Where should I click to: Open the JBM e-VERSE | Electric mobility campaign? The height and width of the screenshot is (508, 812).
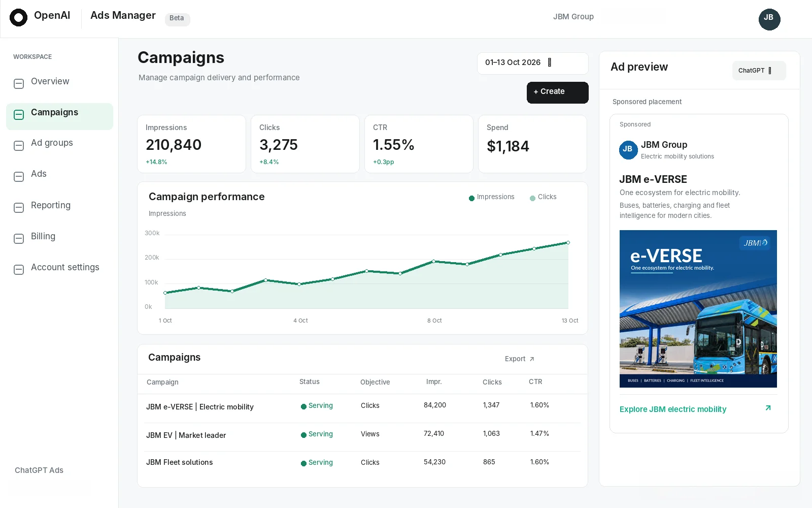point(200,407)
